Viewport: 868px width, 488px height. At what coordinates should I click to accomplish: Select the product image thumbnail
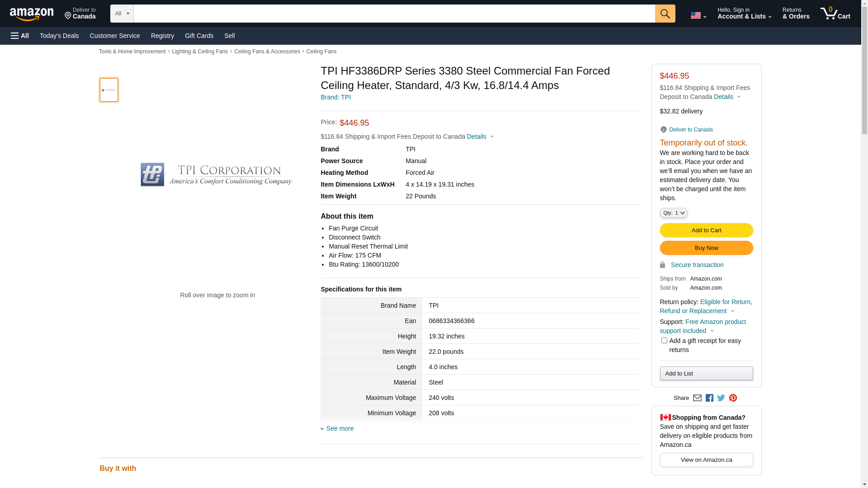[x=109, y=90]
